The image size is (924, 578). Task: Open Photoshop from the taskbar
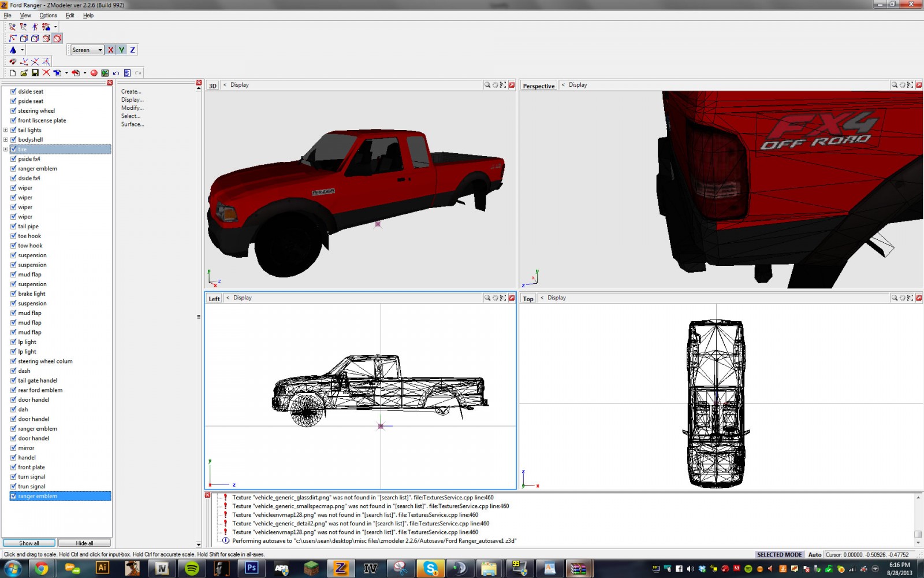pos(252,568)
